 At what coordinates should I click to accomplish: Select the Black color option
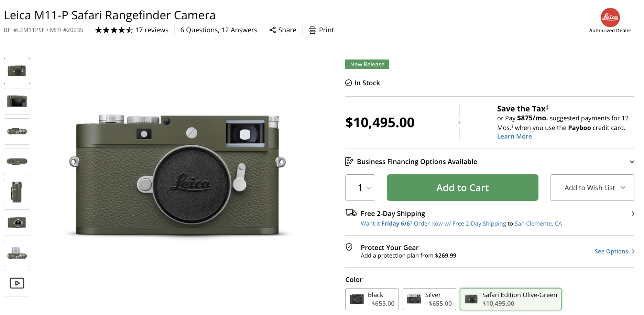[372, 299]
